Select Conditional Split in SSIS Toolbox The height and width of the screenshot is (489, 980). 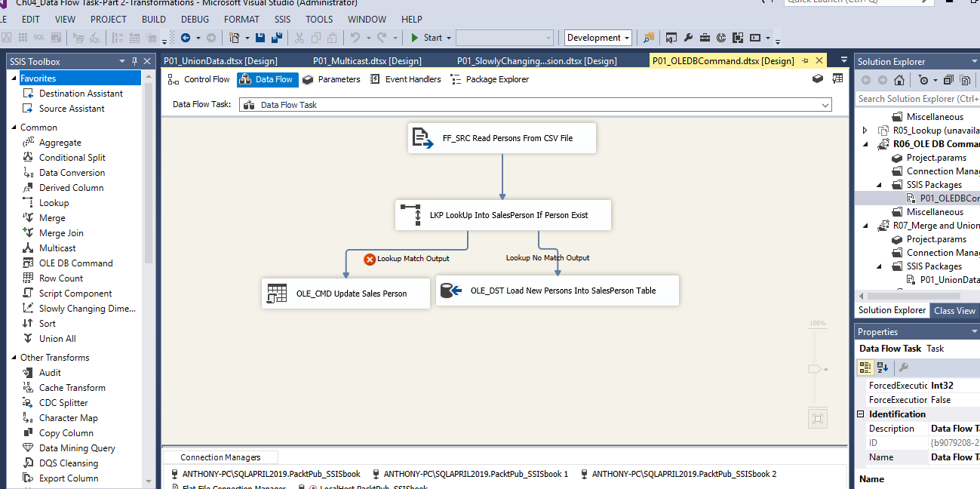tap(72, 158)
